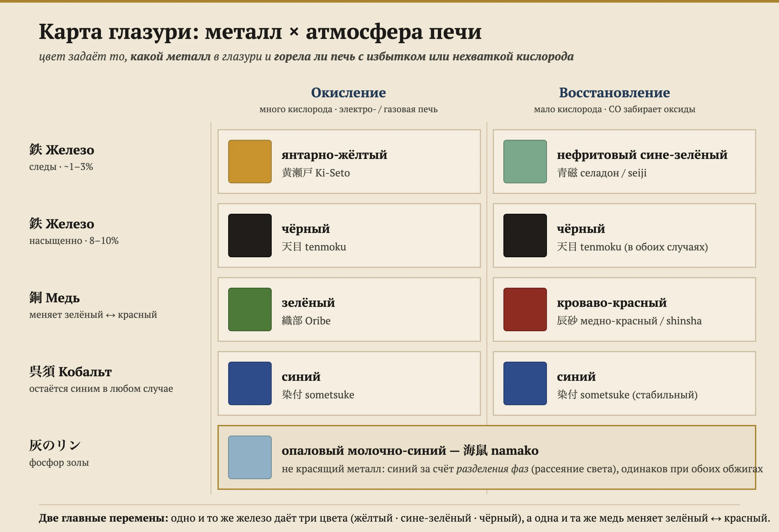This screenshot has width=779, height=532.
Task: Click the 灰のリン фосфор золы label
Action: (59, 453)
